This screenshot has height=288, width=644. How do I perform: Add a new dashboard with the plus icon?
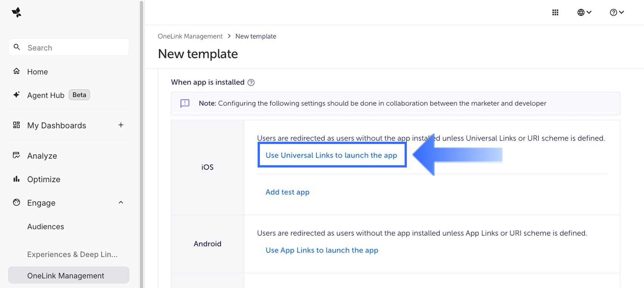tap(121, 125)
